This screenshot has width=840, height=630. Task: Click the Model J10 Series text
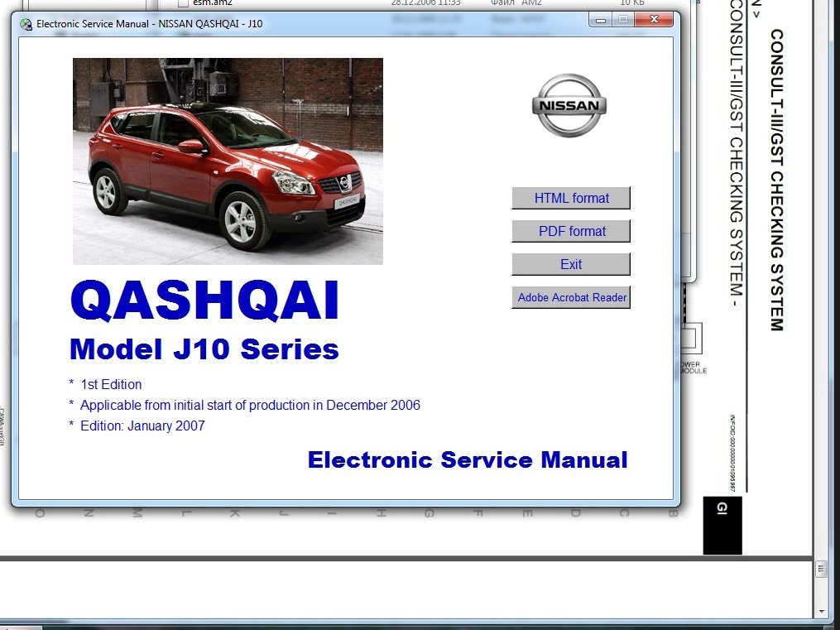(204, 349)
